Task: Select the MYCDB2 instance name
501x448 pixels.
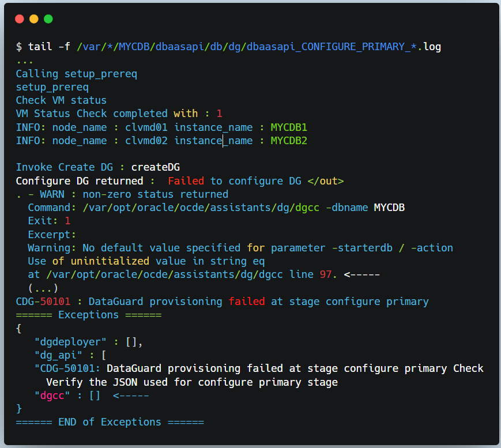Action: 289,140
